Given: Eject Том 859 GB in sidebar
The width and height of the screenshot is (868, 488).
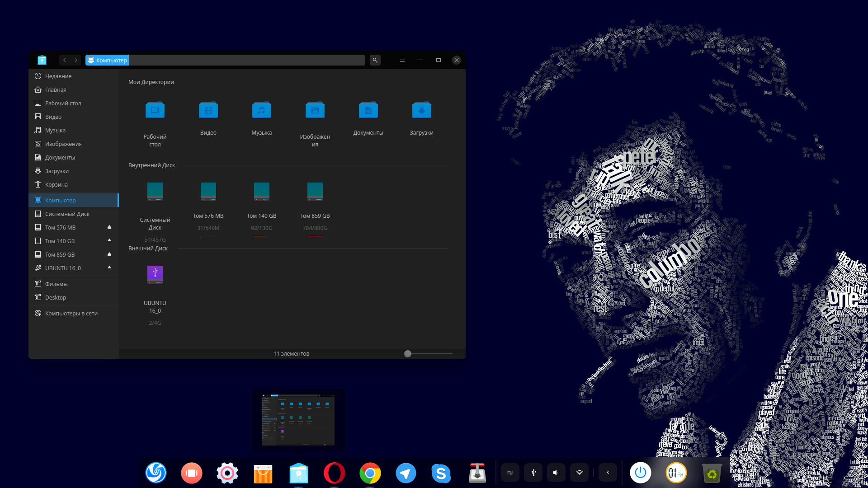Looking at the screenshot, I should tap(109, 254).
